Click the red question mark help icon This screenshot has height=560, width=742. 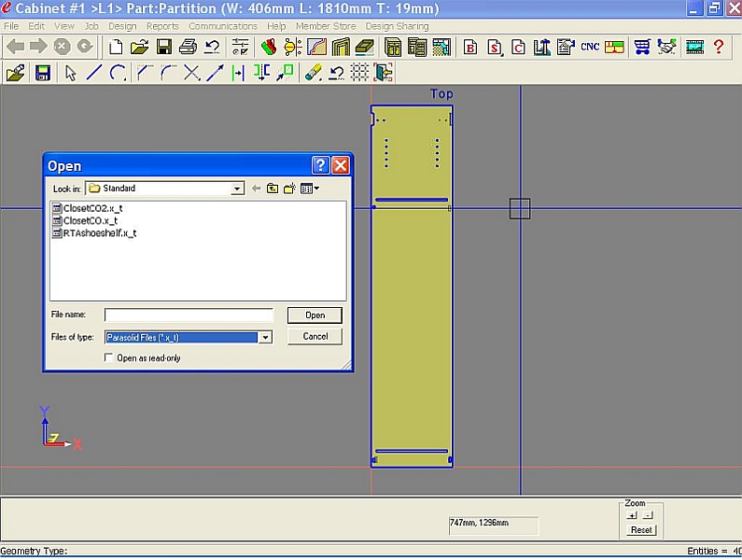pyautogui.click(x=719, y=47)
